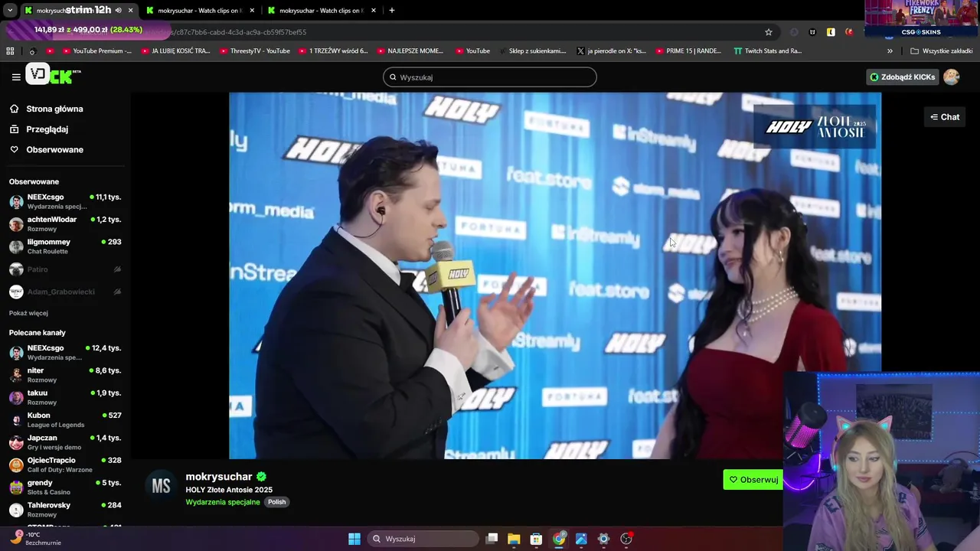The width and height of the screenshot is (980, 551).
Task: Open Sklep z sukienkami bookmark
Action: (532, 51)
